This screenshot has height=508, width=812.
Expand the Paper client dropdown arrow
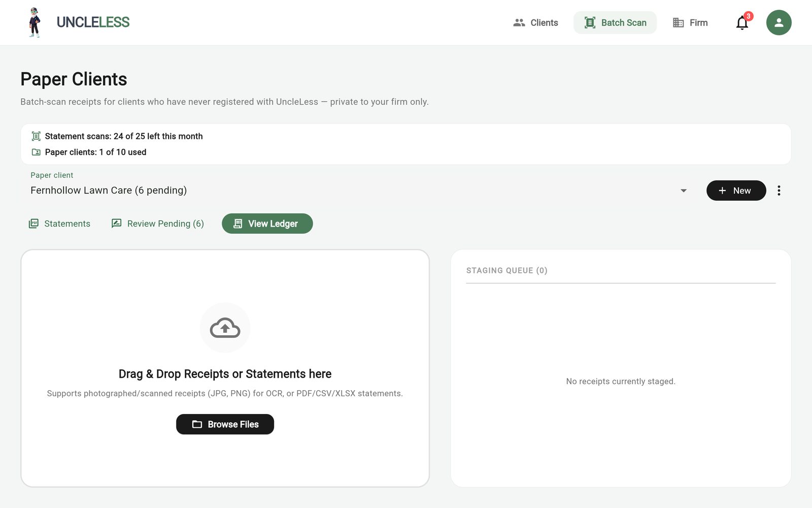coord(684,190)
